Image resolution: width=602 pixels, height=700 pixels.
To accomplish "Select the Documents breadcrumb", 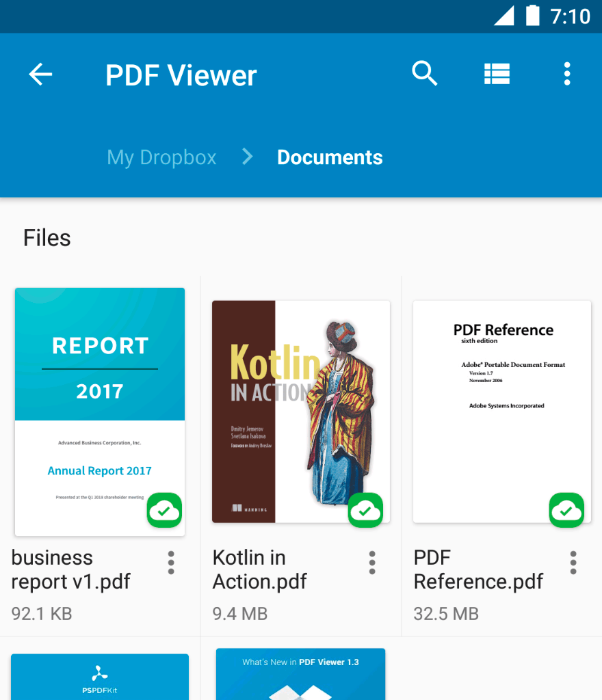I will point(330,157).
